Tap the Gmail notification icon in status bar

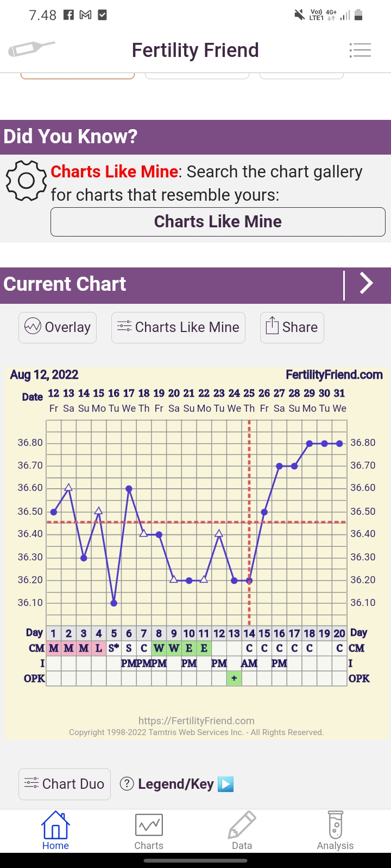point(85,15)
